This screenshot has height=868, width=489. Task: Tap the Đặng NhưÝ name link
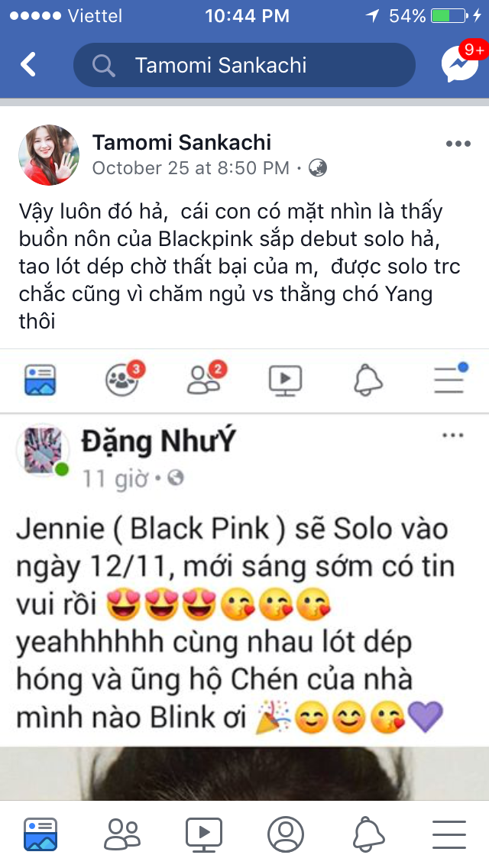click(158, 443)
